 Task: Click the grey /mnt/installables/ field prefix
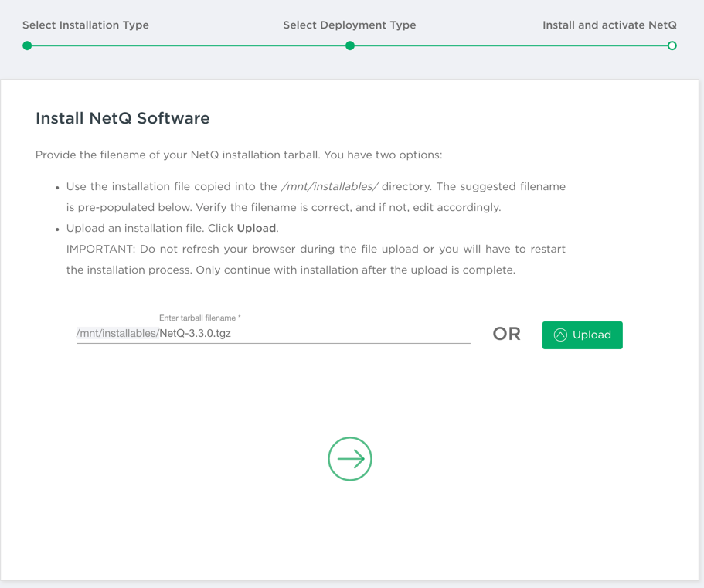(117, 334)
